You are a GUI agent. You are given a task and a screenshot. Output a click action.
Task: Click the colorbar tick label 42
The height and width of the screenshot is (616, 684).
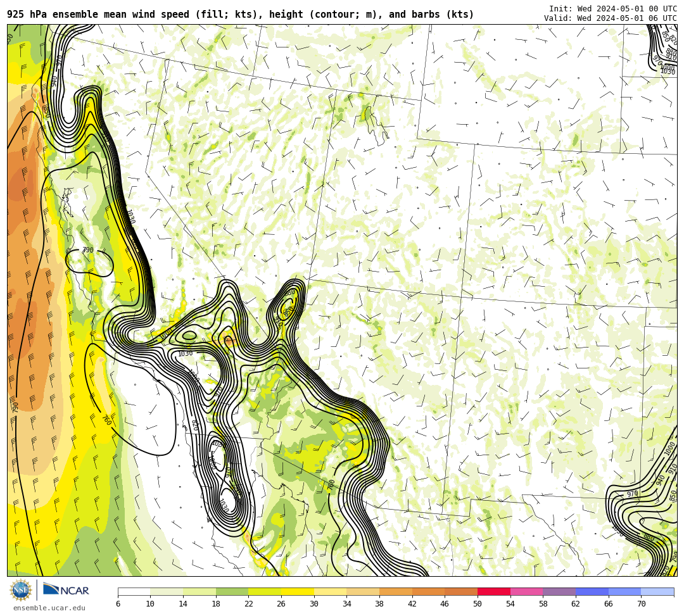(x=412, y=604)
